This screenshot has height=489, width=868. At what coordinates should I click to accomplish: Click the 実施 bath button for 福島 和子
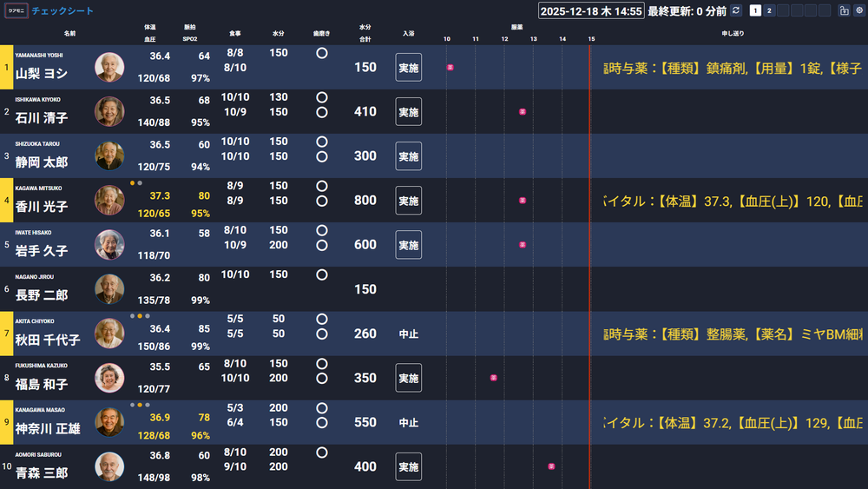coord(409,378)
